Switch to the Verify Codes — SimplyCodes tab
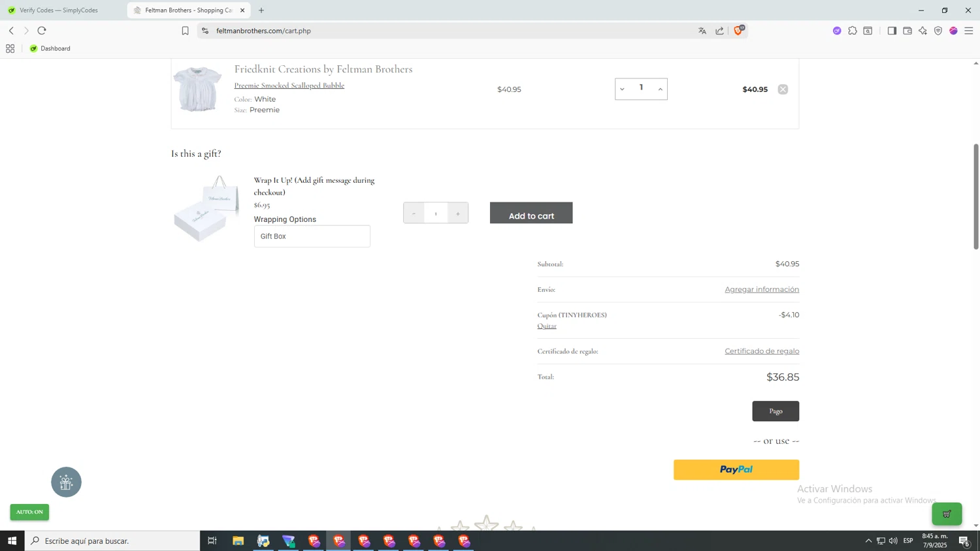The image size is (980, 551). pyautogui.click(x=59, y=10)
